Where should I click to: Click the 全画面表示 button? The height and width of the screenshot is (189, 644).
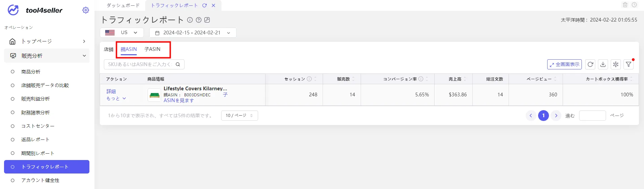(564, 64)
